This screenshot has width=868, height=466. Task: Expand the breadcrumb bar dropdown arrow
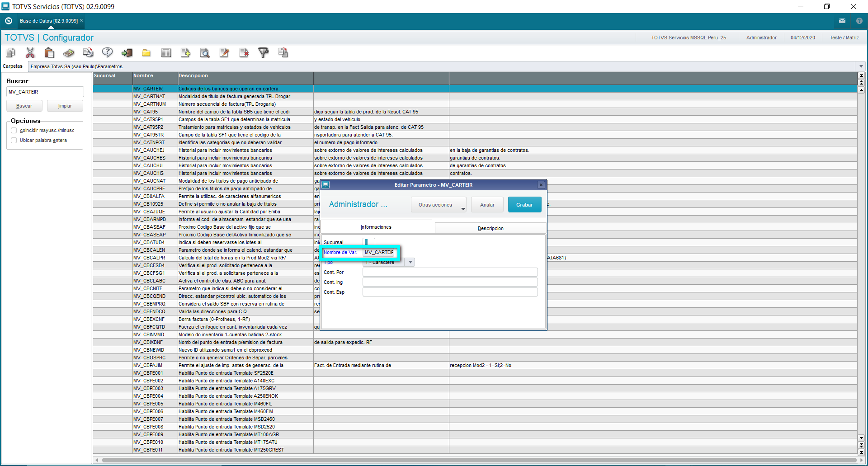(x=861, y=66)
